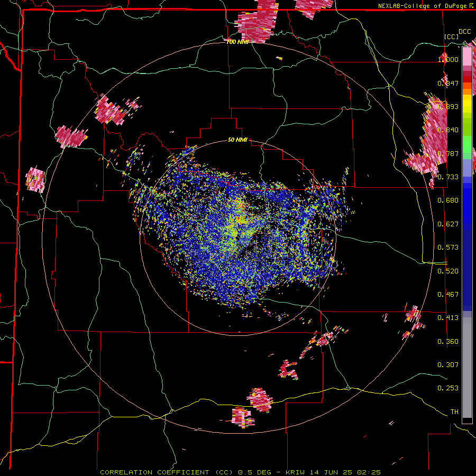The image size is (476, 476).
Task: Click the DCC label above the color bar
Action: [465, 32]
